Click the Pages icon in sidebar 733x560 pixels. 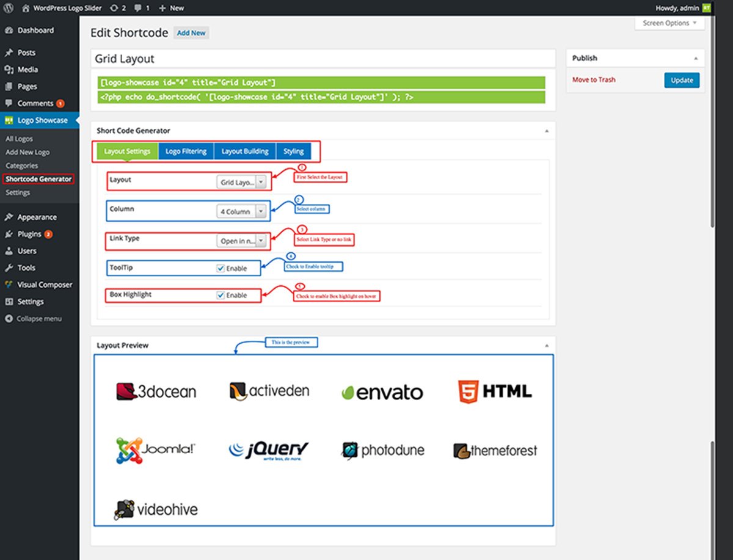(x=9, y=87)
